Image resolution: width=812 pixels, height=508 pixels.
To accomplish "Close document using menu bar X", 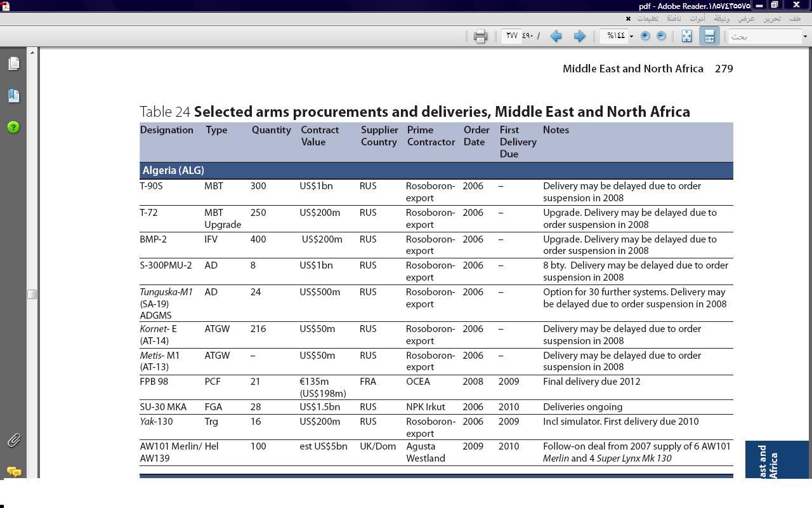I will pos(628,18).
